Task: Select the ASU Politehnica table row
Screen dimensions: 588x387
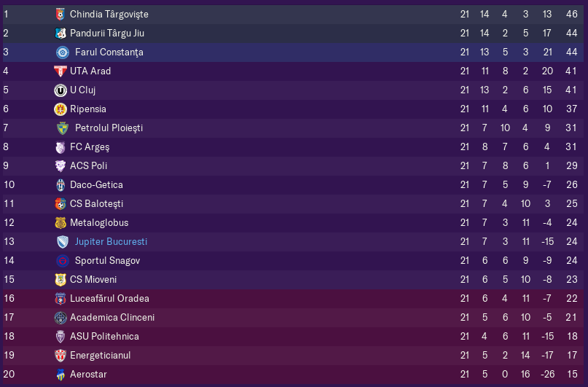Action: pos(293,337)
